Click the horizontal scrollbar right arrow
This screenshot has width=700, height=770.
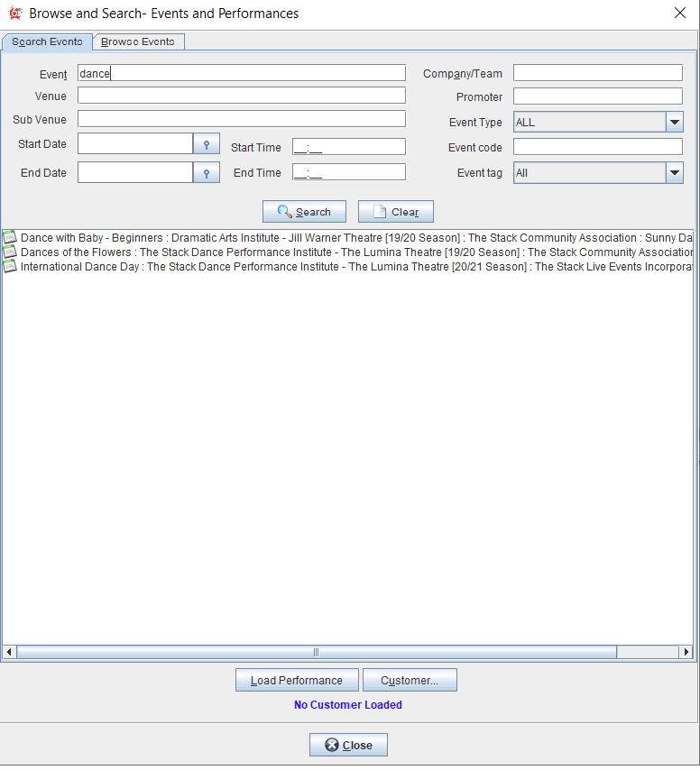coord(686,652)
